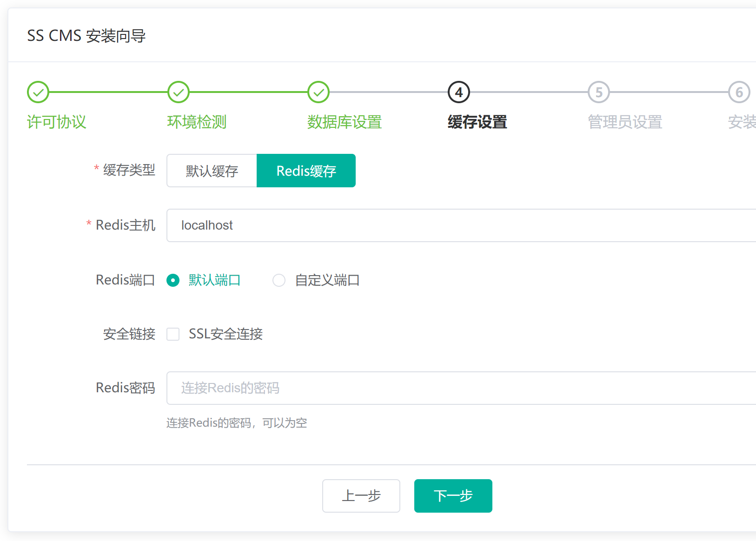
Task: Click the 环境检测 step checkmark icon
Action: pyautogui.click(x=178, y=92)
